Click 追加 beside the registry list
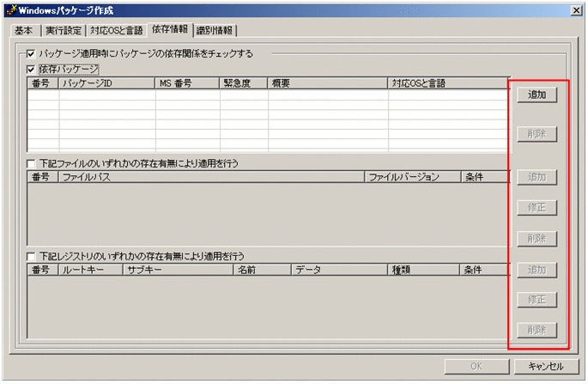Viewport: 588px width, 384px height. coord(537,271)
